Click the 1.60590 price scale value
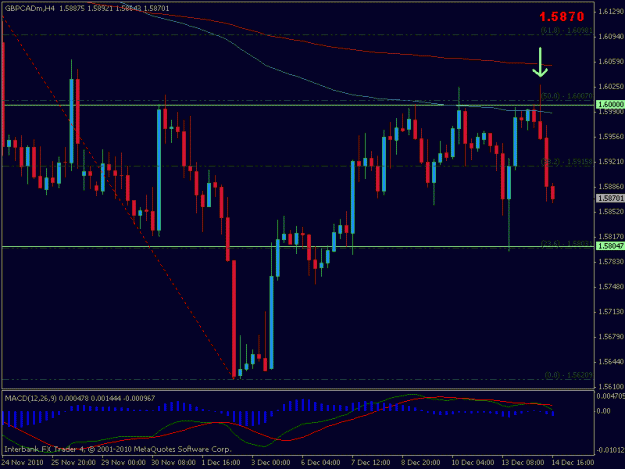The width and height of the screenshot is (625, 469). 611,62
